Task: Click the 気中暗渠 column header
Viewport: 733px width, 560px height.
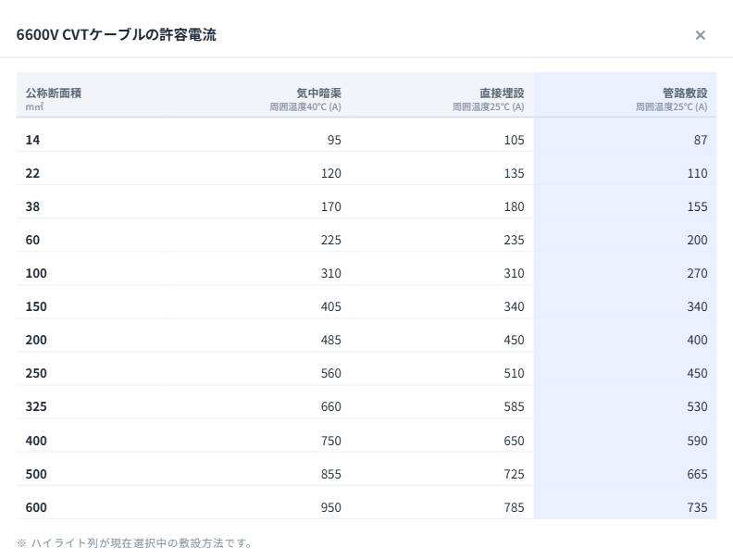Action: pyautogui.click(x=318, y=93)
